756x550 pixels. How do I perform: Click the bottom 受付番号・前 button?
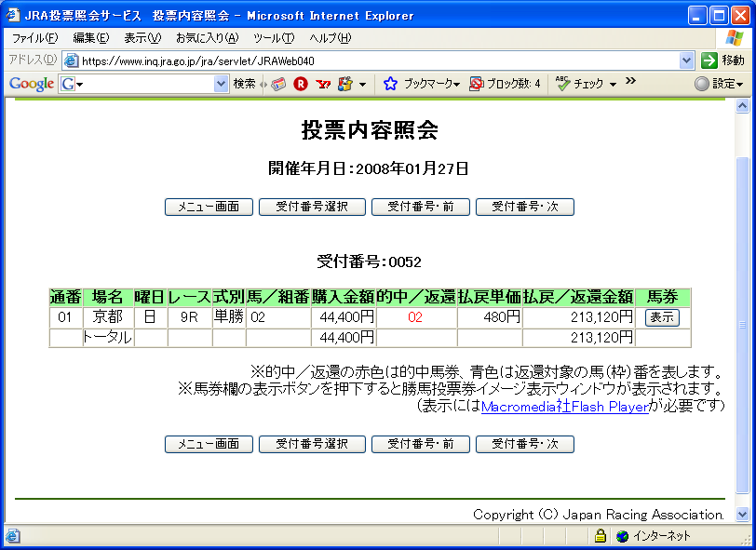[x=421, y=444]
